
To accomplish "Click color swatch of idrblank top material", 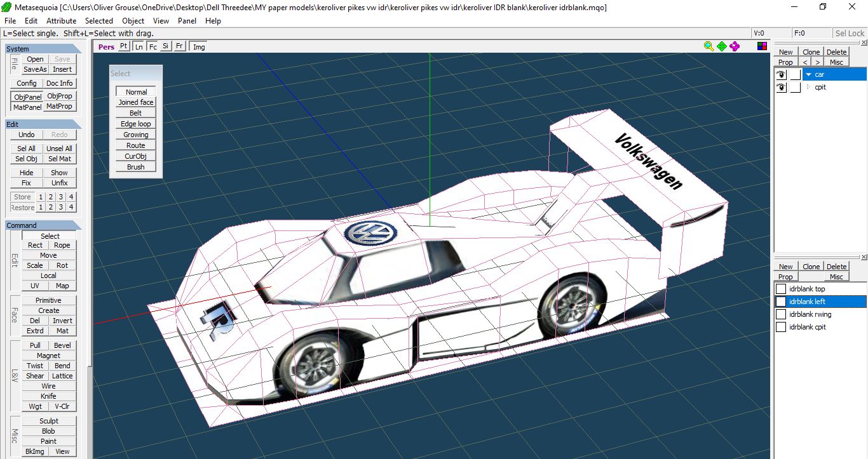I will point(781,289).
